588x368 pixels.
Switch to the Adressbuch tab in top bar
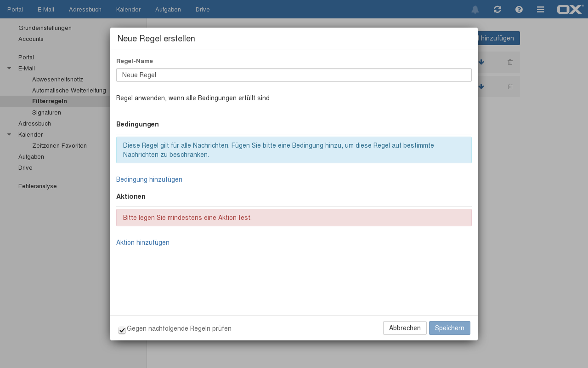(85, 10)
